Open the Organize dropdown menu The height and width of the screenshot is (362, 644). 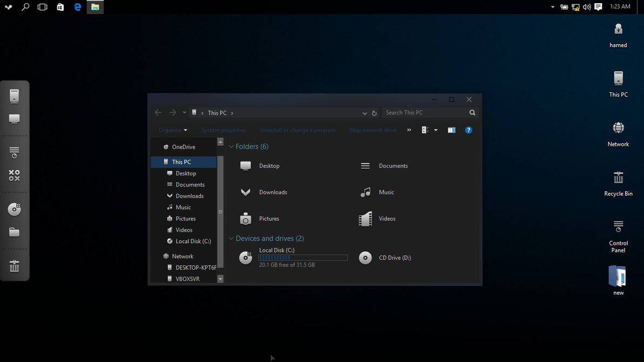pyautogui.click(x=172, y=130)
